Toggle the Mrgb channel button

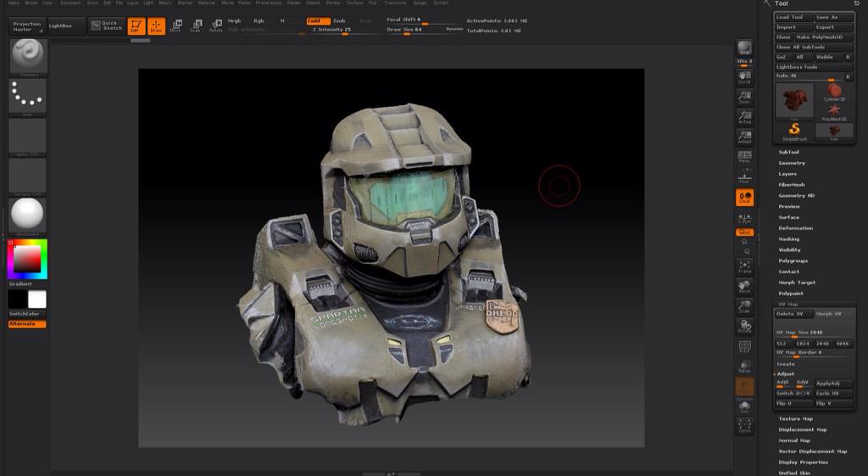[234, 21]
